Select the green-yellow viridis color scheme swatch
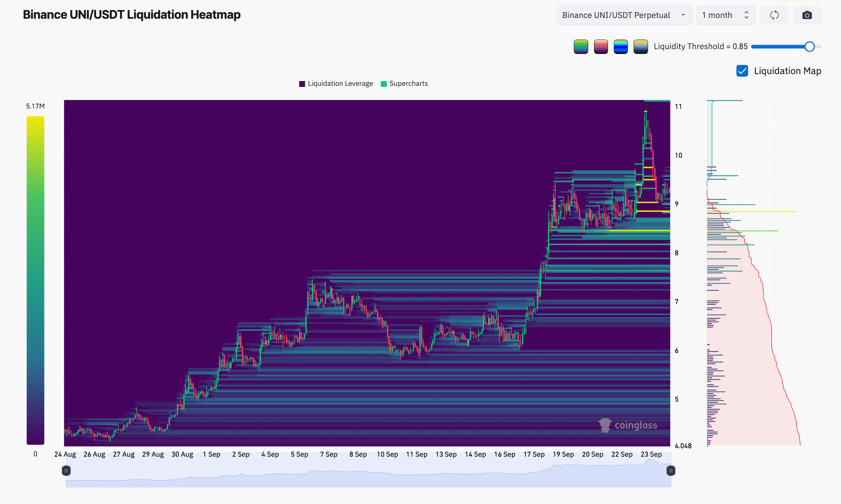Screen dimensions: 841x504 pos(581,47)
